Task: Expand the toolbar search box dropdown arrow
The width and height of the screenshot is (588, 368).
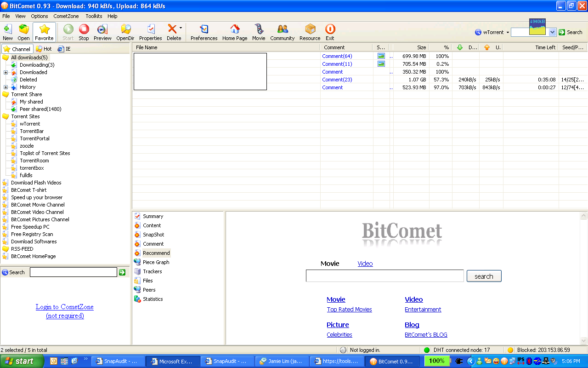Action: (553, 32)
